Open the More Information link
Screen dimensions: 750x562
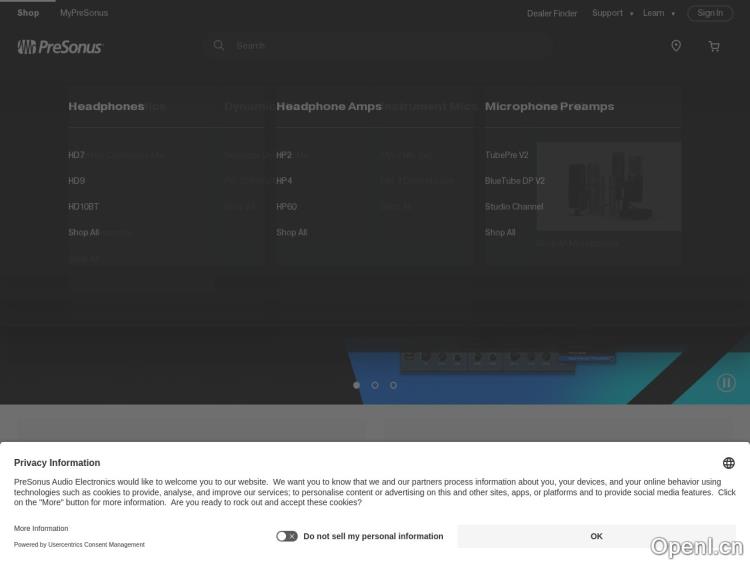coord(41,528)
